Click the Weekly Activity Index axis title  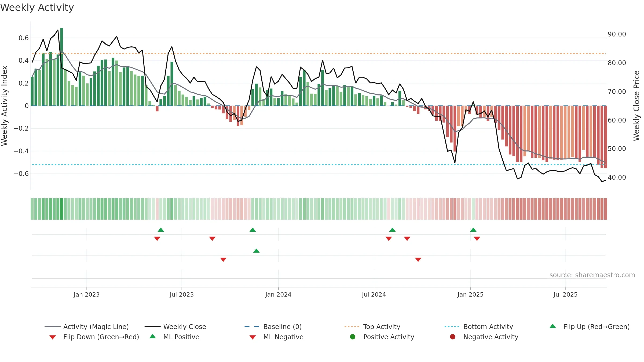click(4, 106)
